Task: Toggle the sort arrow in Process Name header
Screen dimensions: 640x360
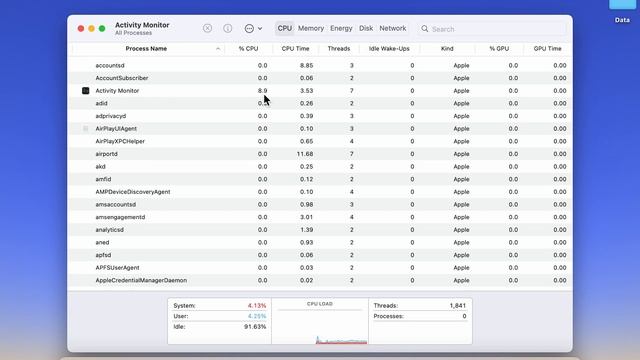Action: (218, 49)
